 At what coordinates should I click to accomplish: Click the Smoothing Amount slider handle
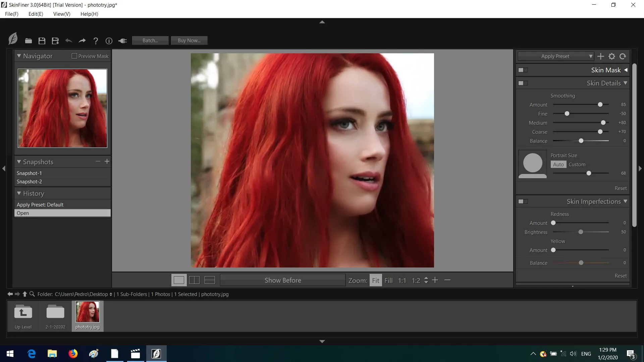(x=600, y=105)
